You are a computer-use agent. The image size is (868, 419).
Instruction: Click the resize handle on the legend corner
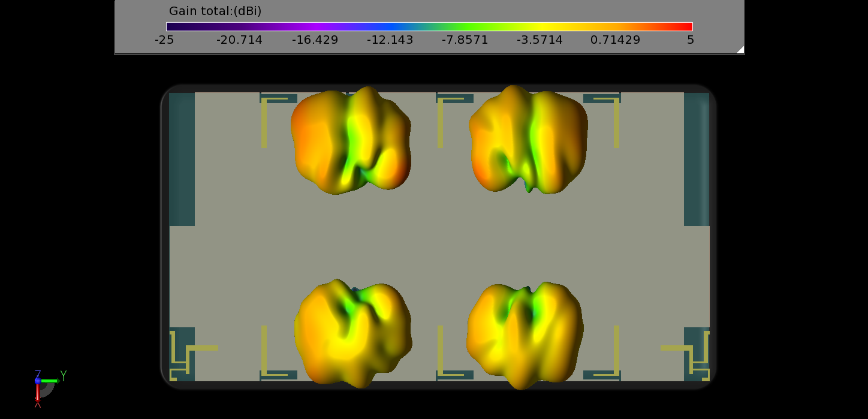(x=740, y=52)
